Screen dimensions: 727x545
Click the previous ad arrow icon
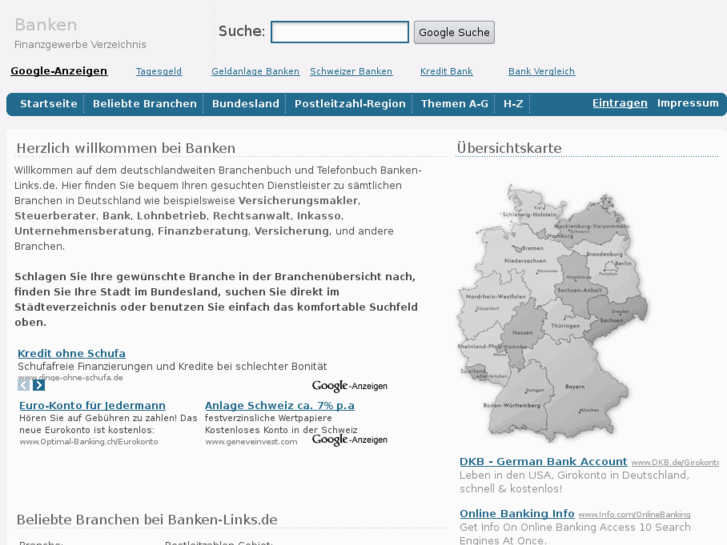coord(24,385)
